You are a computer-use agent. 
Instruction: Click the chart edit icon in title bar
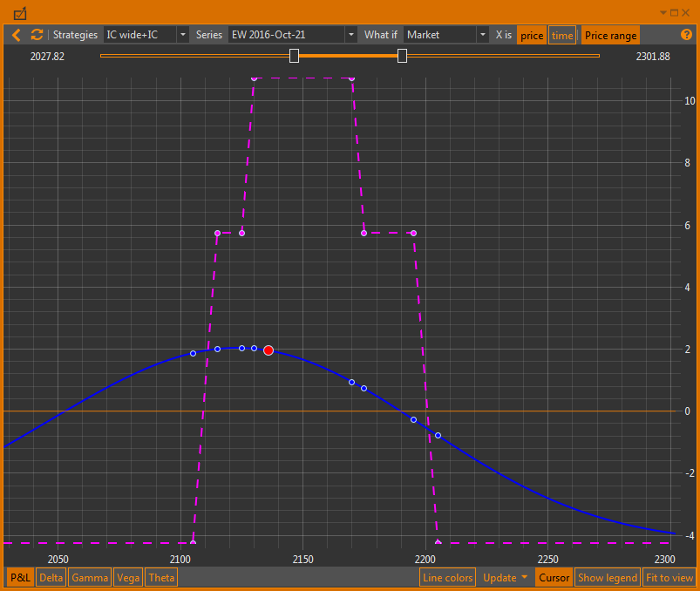point(20,14)
